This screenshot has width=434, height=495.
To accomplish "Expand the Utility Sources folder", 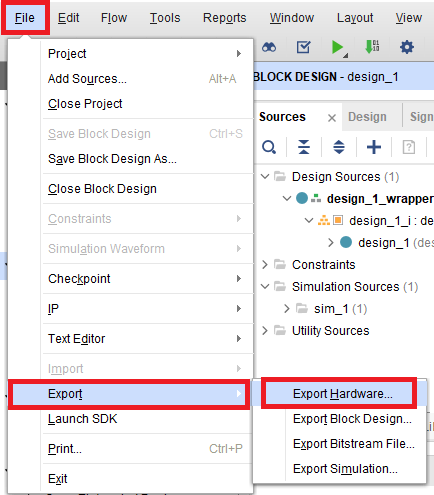I will (x=265, y=331).
